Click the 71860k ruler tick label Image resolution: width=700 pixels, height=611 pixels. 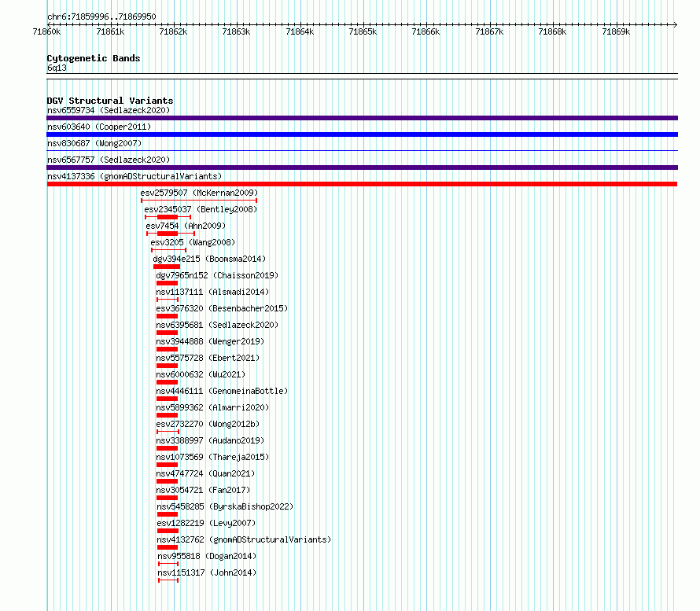point(47,31)
